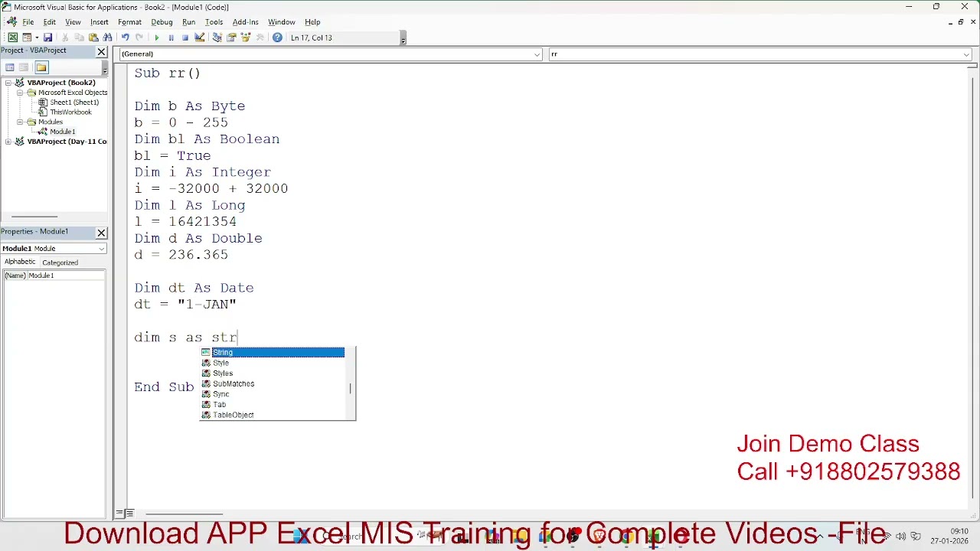
Task: Open the Run menu
Action: pyautogui.click(x=188, y=22)
